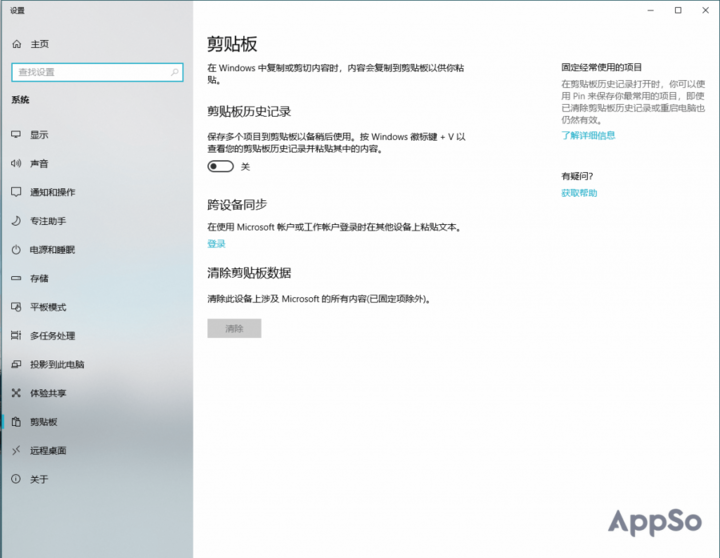Screen dimensions: 720x558
Task: Open the 主页 label
Action: coord(39,44)
